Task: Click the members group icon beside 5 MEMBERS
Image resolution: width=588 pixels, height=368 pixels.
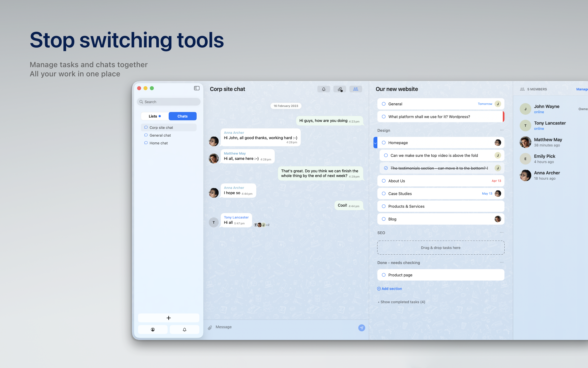Action: [522, 89]
